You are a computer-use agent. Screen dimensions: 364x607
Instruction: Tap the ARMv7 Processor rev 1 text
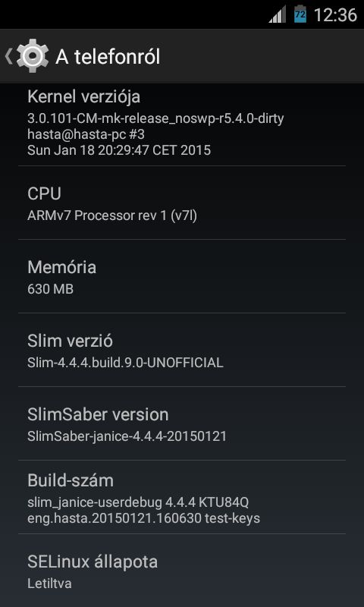[112, 216]
